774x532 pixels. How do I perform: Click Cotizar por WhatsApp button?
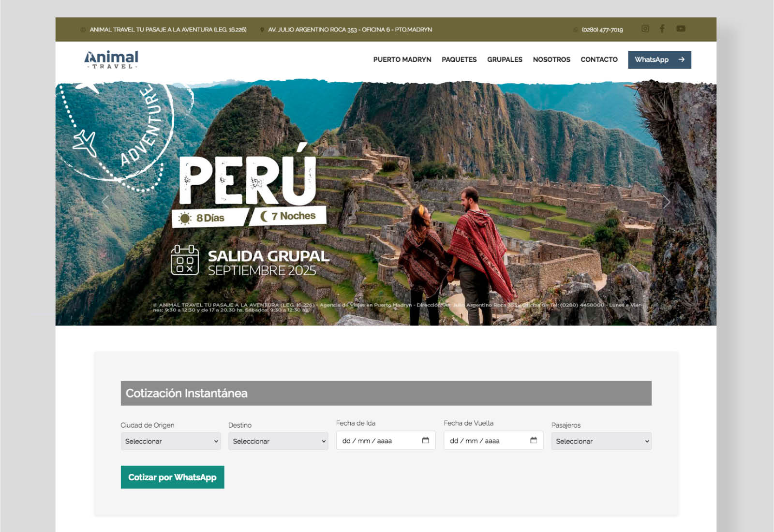(x=172, y=477)
